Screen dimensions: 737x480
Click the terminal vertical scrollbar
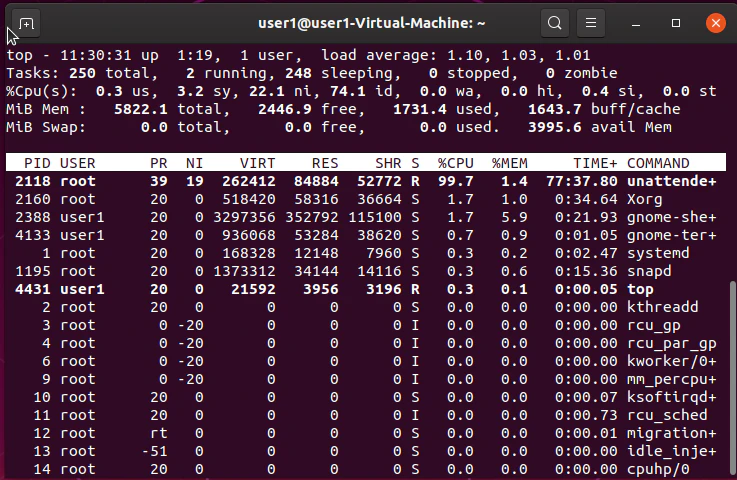pos(732,376)
